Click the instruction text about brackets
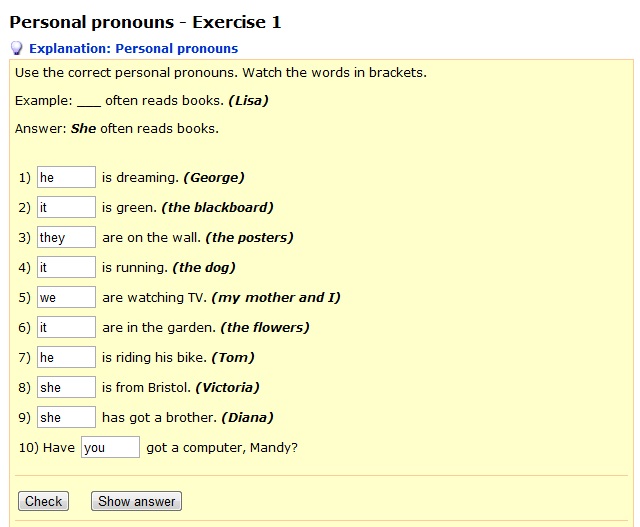Viewport: 640px width, 527px height. pos(221,73)
